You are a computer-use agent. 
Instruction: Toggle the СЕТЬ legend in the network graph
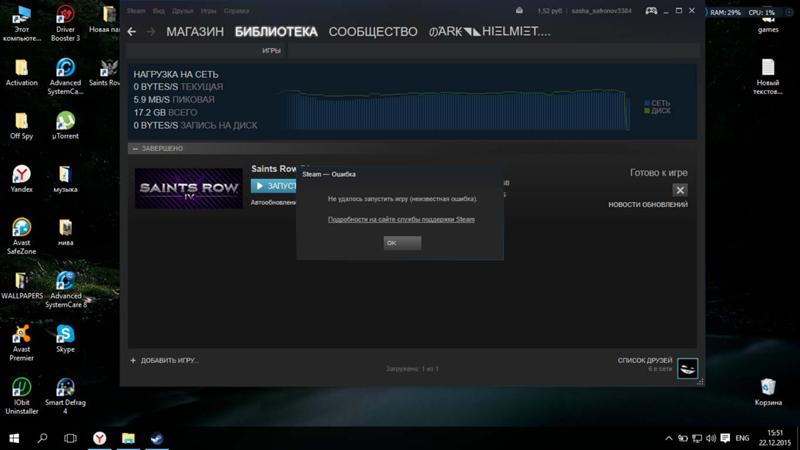[657, 103]
